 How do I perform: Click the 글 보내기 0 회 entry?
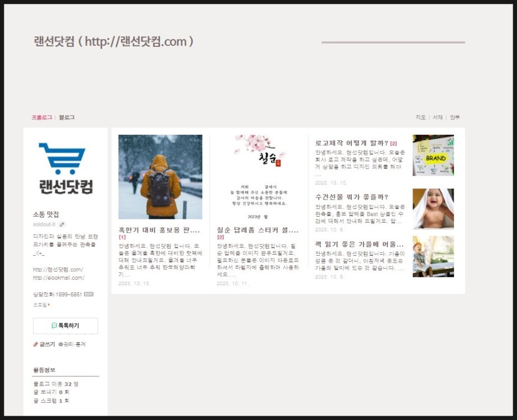[x=51, y=392]
